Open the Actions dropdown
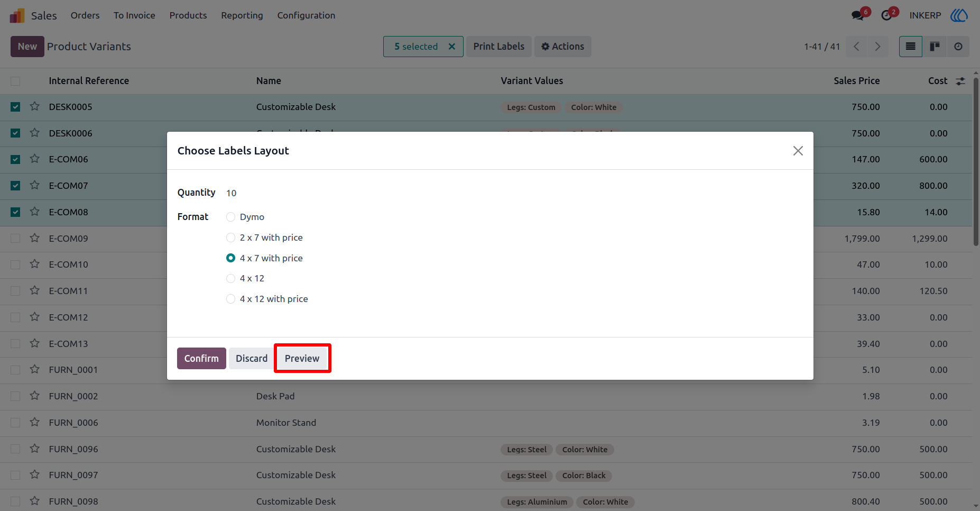 click(x=562, y=47)
